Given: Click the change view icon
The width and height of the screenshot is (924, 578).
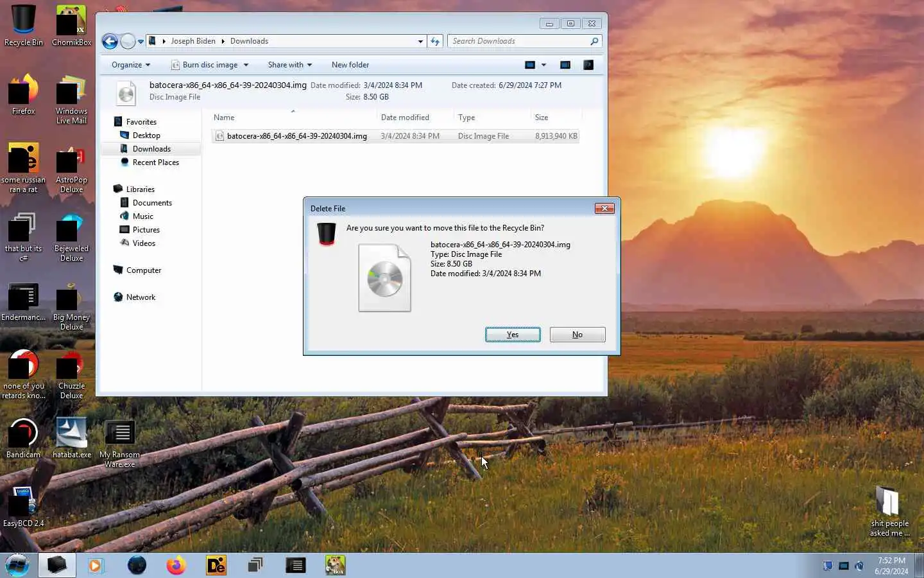Looking at the screenshot, I should point(530,65).
